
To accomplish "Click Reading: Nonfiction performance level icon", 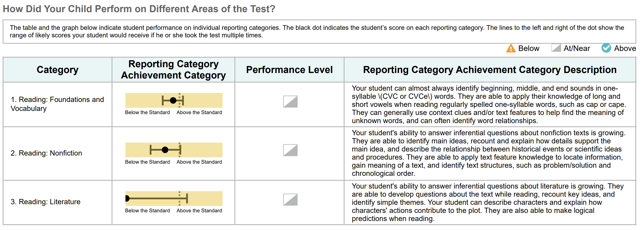I will point(290,150).
